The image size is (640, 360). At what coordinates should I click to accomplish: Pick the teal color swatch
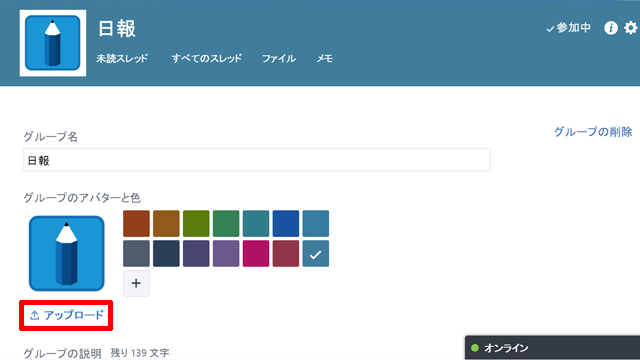point(256,224)
